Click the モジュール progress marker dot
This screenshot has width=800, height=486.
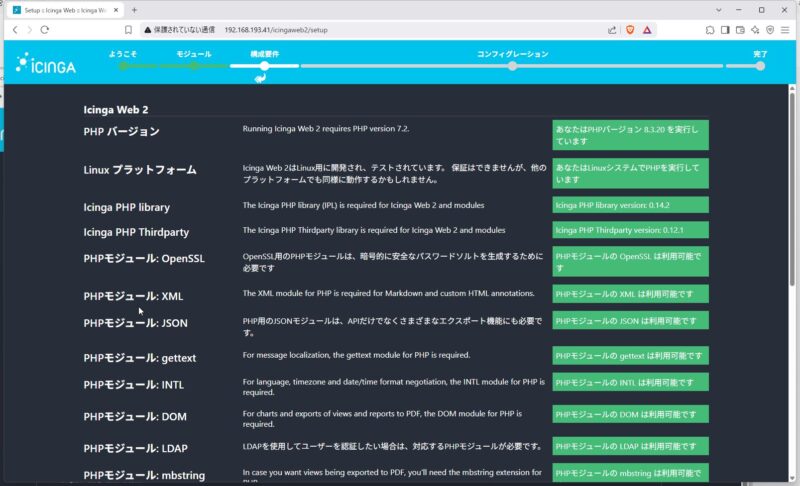click(194, 66)
